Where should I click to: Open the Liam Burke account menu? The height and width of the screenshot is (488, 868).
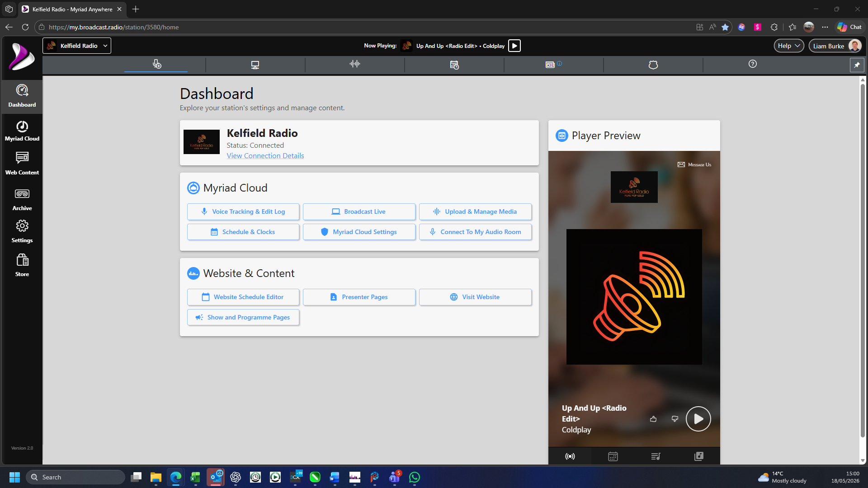(835, 46)
